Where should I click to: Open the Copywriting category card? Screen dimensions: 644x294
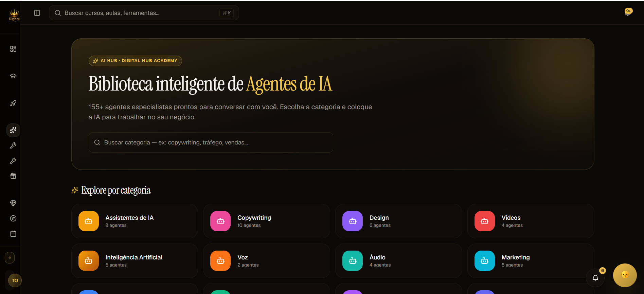(x=267, y=221)
